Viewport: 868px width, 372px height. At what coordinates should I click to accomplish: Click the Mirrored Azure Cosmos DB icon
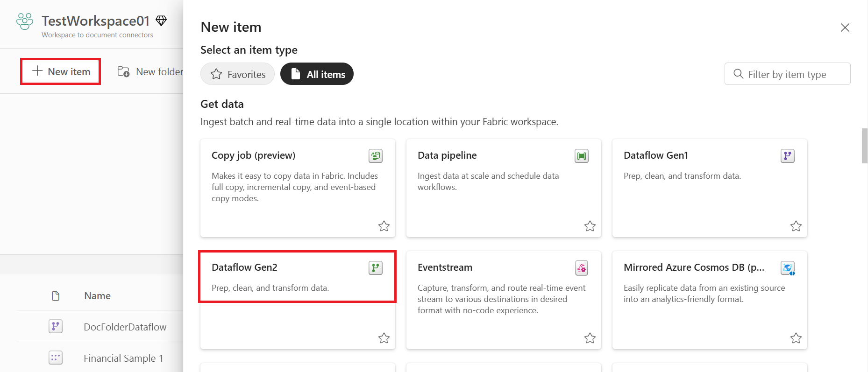coord(788,268)
